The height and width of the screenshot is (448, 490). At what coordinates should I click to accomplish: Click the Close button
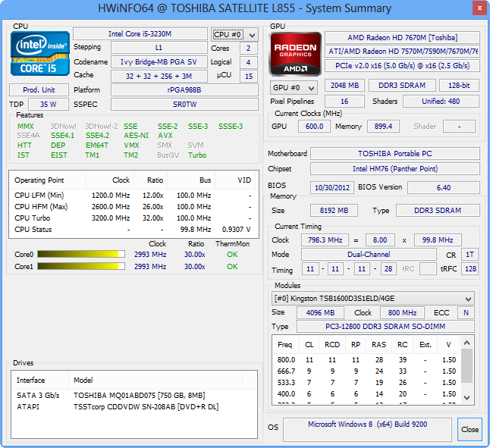click(470, 430)
